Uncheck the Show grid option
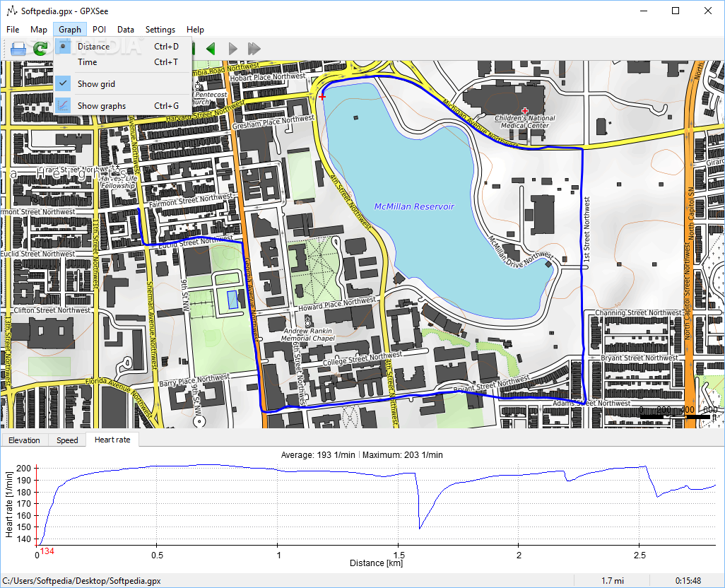The width and height of the screenshot is (725, 588). 122,83
